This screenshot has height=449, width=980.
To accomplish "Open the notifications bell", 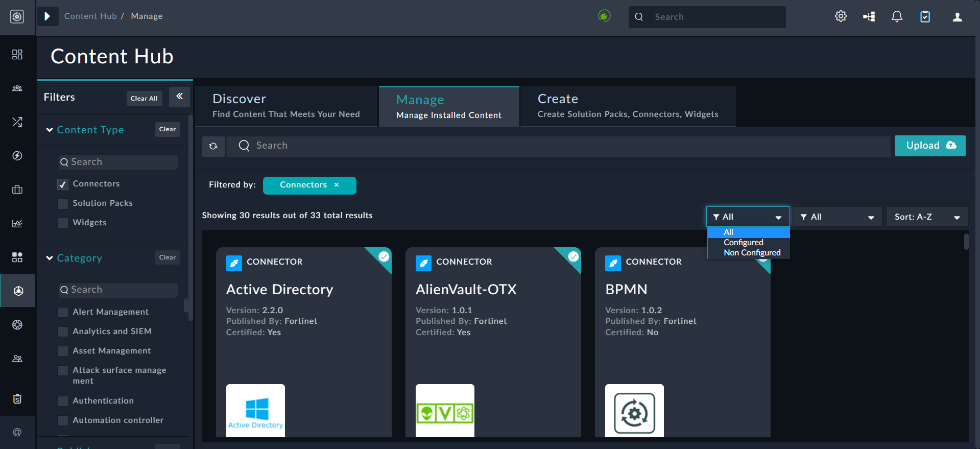I will [x=897, y=16].
